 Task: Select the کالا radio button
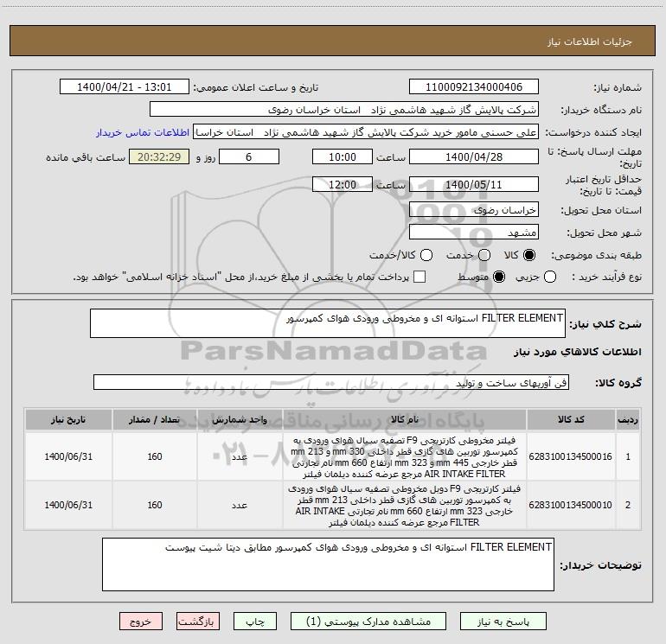[x=529, y=255]
